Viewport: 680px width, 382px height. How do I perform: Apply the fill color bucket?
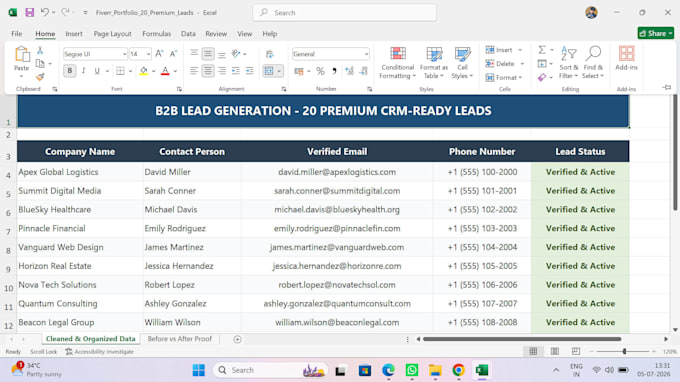coord(144,71)
